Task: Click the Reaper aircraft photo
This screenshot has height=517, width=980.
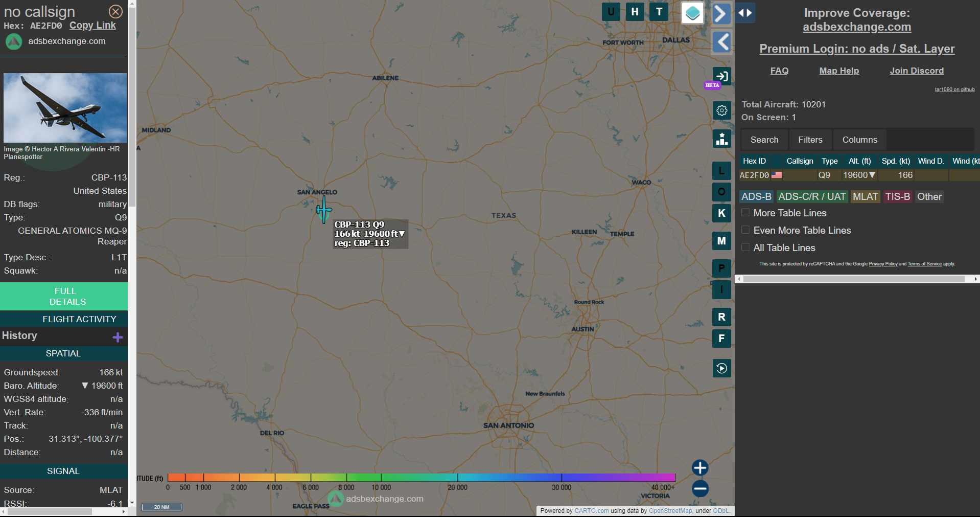Action: point(65,108)
